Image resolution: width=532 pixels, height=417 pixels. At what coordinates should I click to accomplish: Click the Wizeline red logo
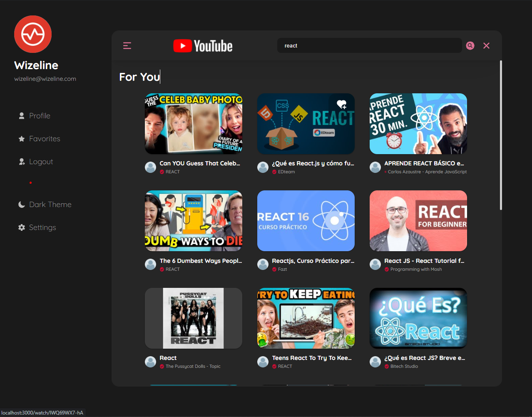[33, 34]
